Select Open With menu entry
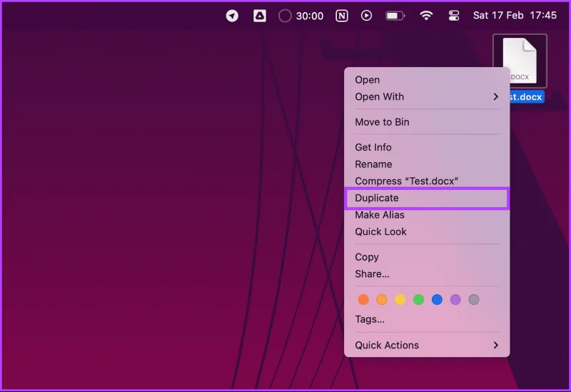This screenshot has height=392, width=571. 427,97
